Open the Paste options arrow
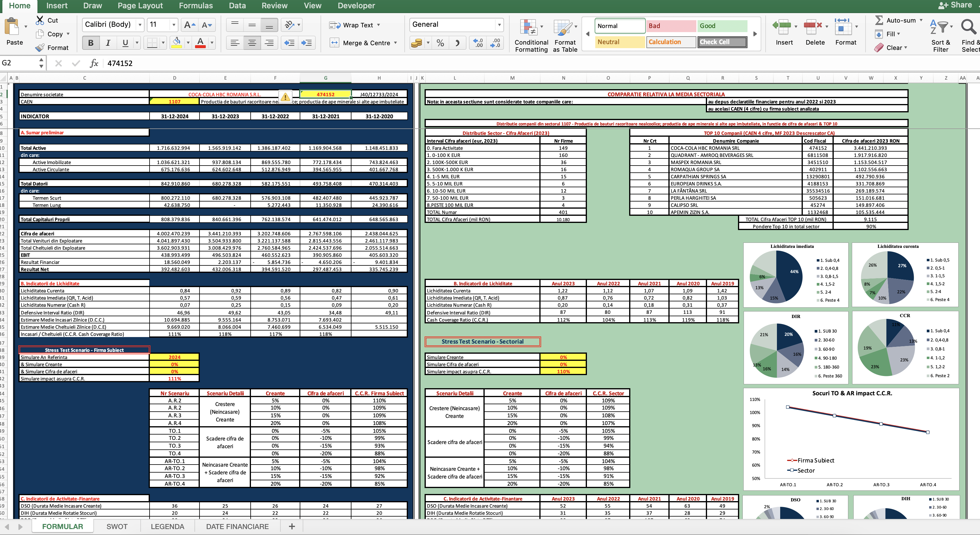 26,27
